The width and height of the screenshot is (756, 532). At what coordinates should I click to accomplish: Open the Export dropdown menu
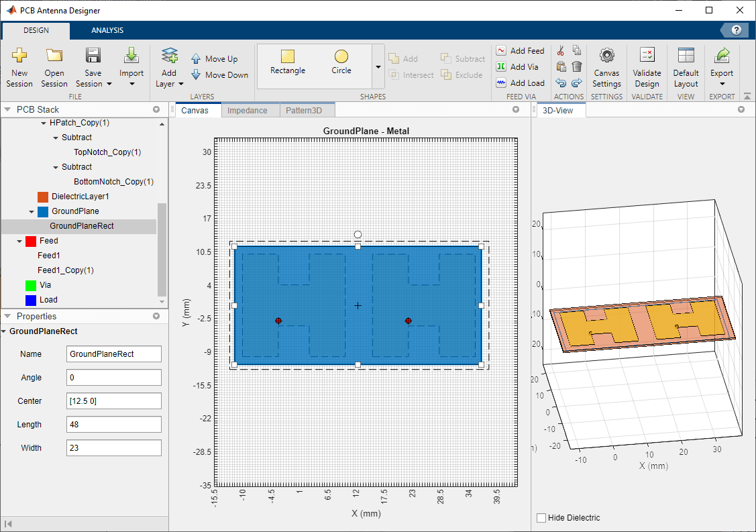pyautogui.click(x=722, y=84)
